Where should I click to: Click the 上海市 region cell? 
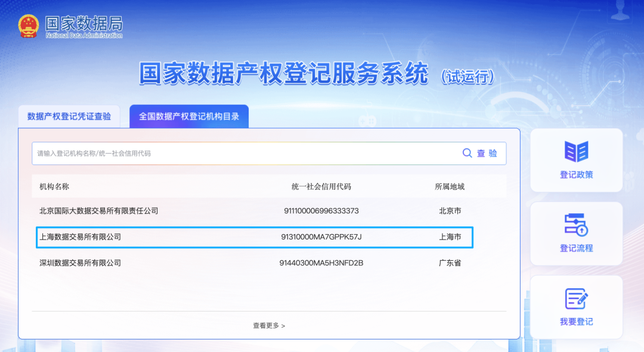pos(450,236)
